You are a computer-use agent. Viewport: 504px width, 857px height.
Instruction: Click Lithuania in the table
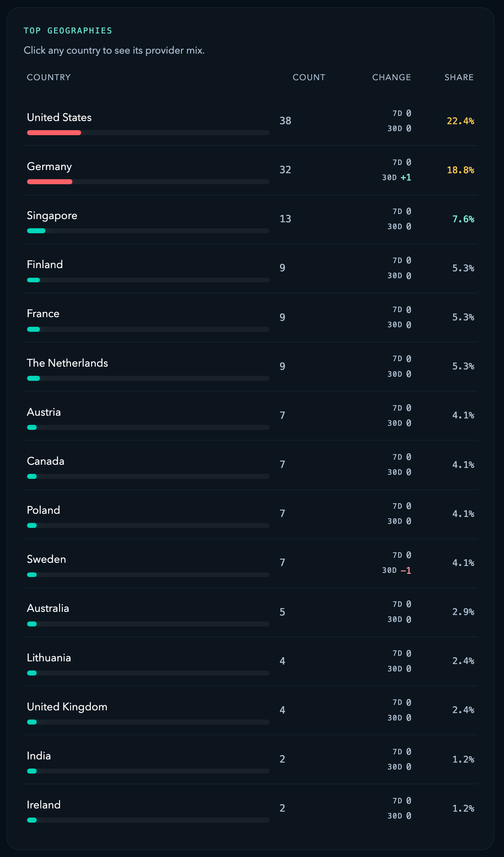pyautogui.click(x=49, y=658)
